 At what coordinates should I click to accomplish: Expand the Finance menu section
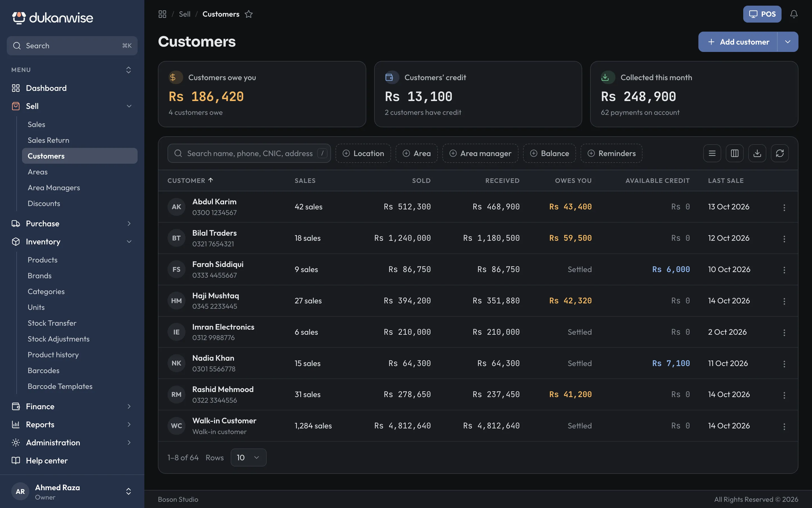[x=72, y=406]
